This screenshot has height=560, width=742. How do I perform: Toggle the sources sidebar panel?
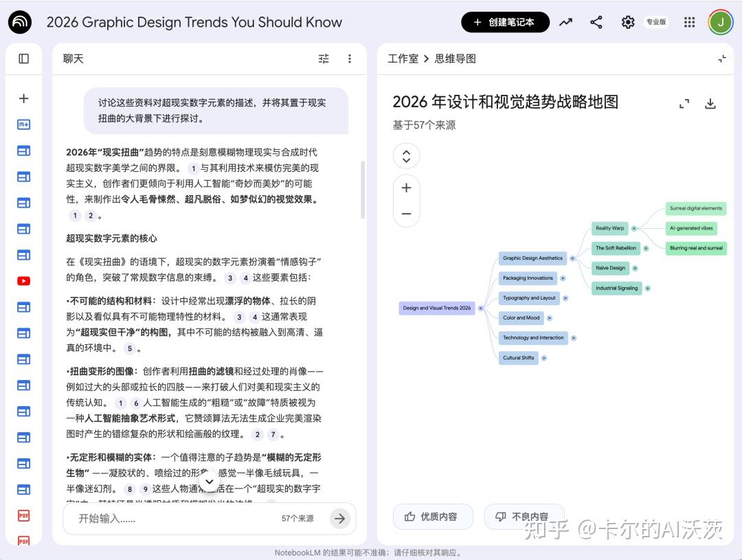pos(23,59)
